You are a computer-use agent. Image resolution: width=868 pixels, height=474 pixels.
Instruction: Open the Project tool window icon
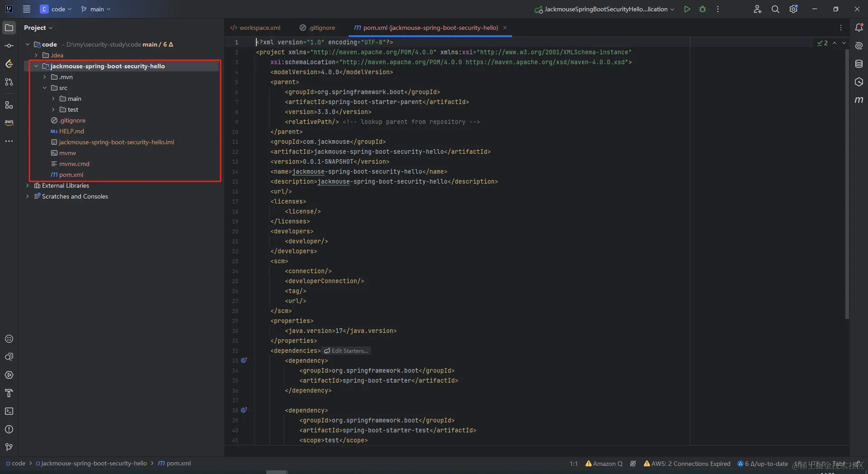(x=9, y=28)
